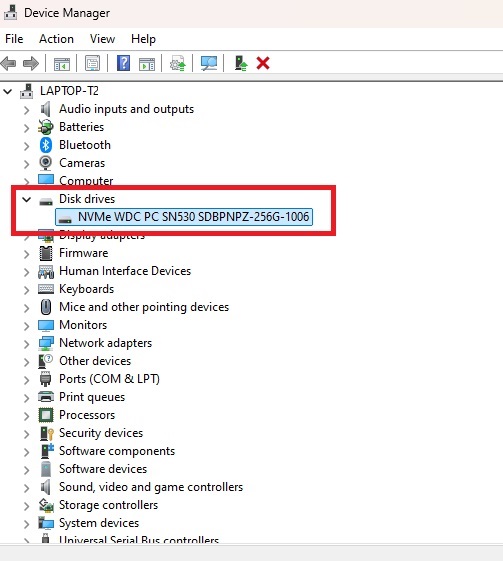Screen dimensions: 503x561
Task: Collapse the Disk drives chevron
Action: (26, 199)
